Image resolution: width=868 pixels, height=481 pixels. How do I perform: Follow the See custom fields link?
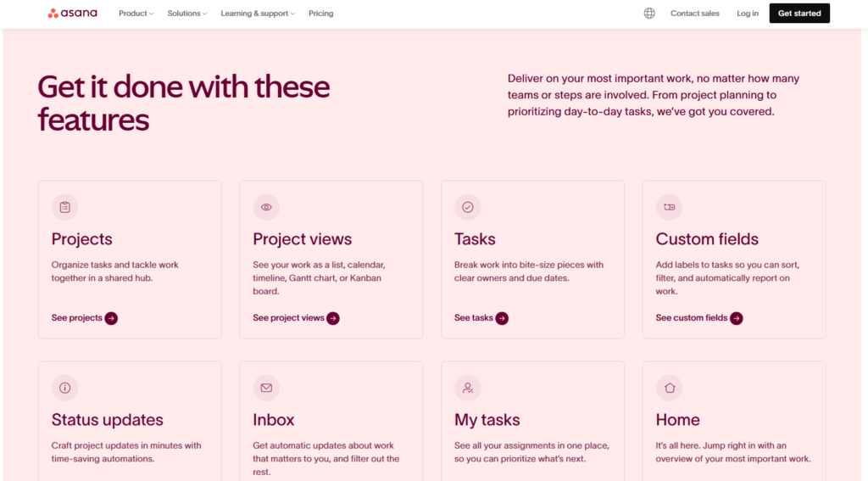(x=698, y=318)
